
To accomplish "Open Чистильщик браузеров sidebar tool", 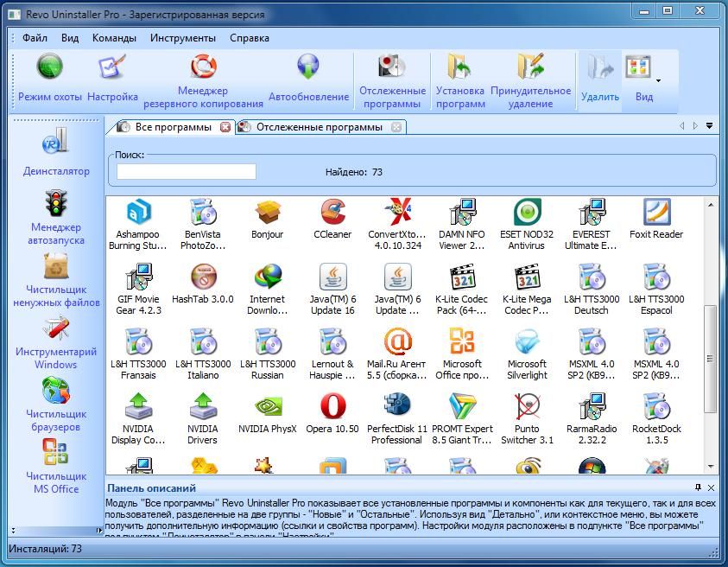I will pos(56,405).
